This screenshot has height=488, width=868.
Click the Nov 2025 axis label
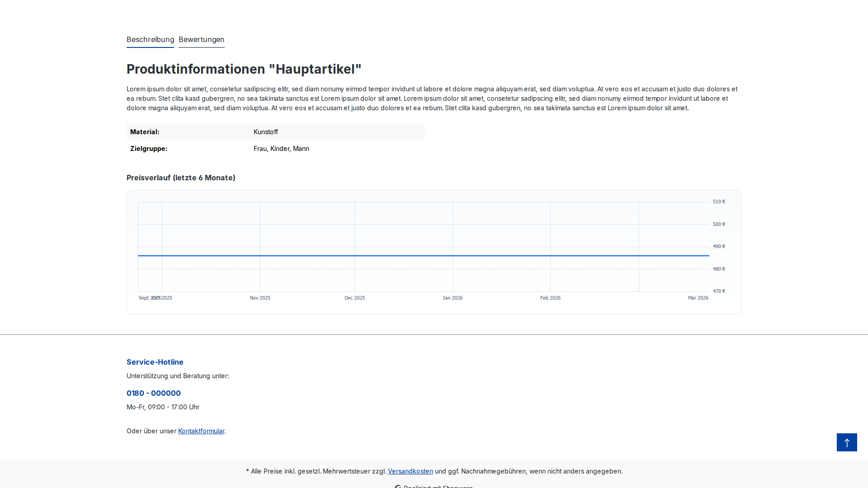(260, 298)
